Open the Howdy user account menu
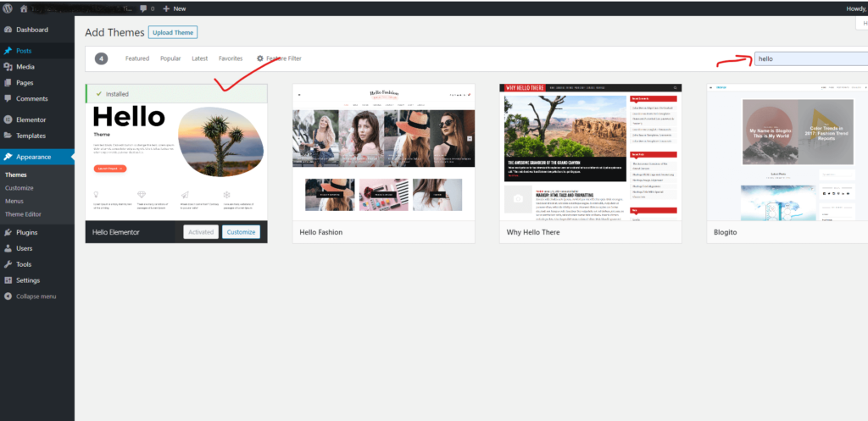Screen dimensions: 868x421 857,8
